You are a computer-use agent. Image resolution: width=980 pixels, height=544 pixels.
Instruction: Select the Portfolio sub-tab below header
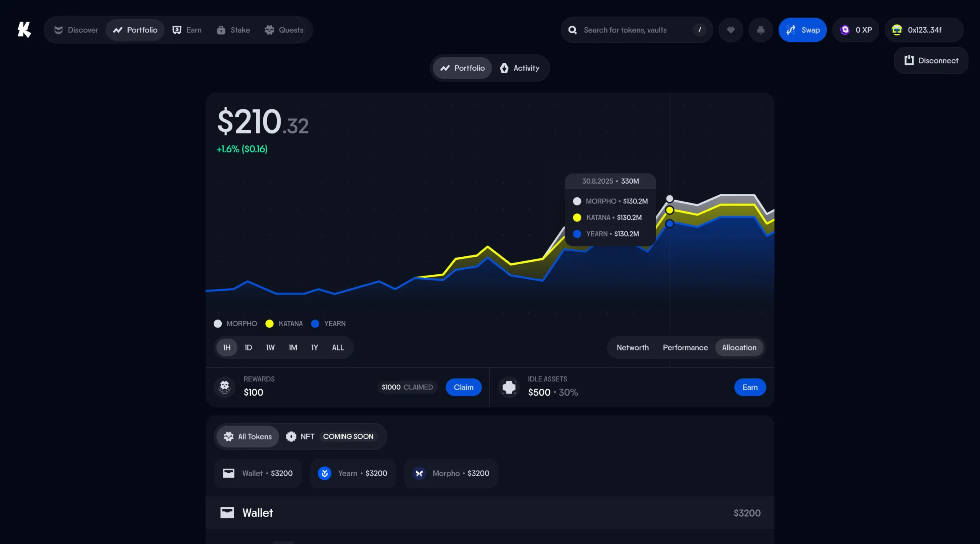tap(462, 68)
